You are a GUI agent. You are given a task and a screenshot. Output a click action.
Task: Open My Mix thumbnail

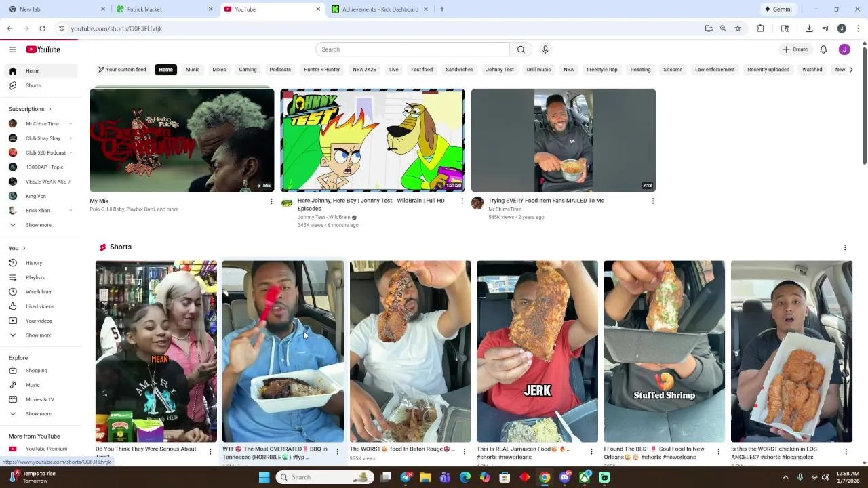click(x=182, y=140)
